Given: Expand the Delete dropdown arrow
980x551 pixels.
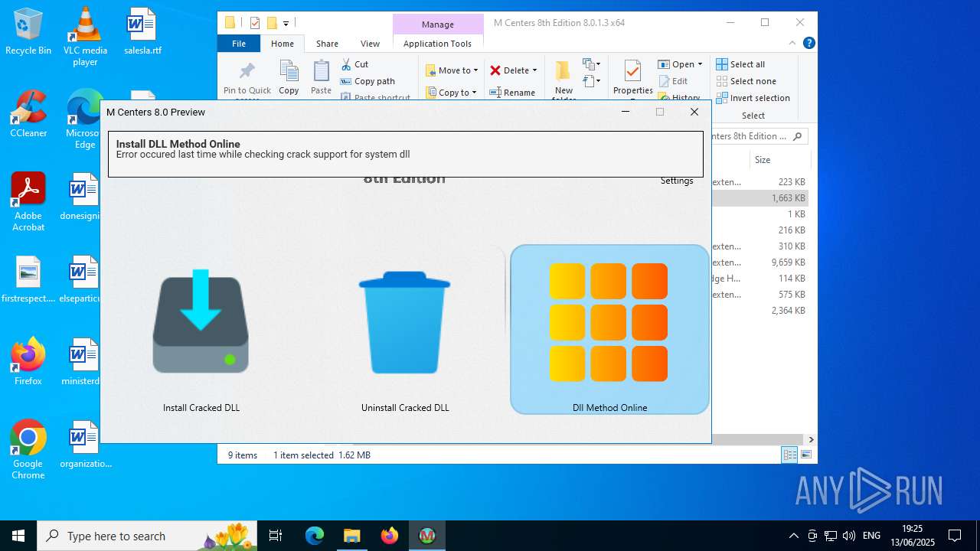Looking at the screenshot, I should (x=534, y=70).
